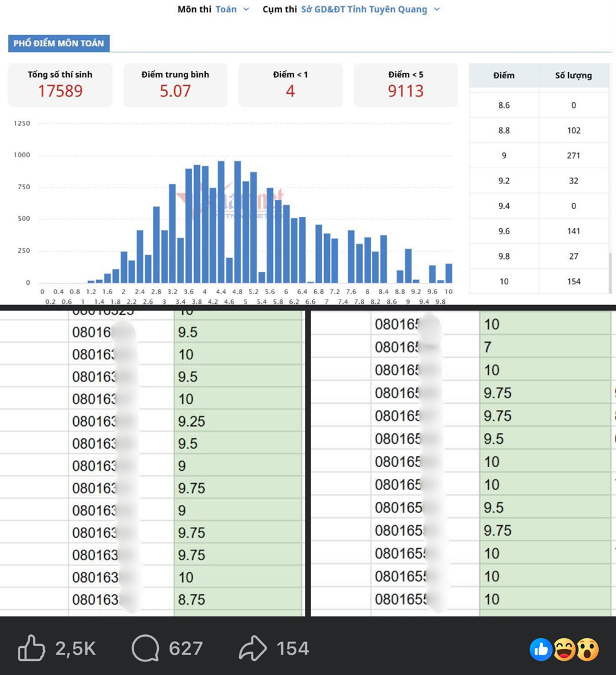Click the share arrow icon

click(x=253, y=648)
